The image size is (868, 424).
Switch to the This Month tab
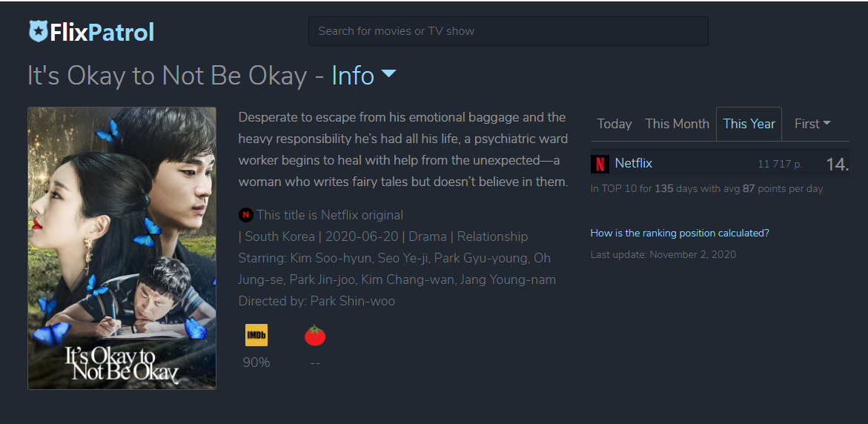pyautogui.click(x=677, y=124)
